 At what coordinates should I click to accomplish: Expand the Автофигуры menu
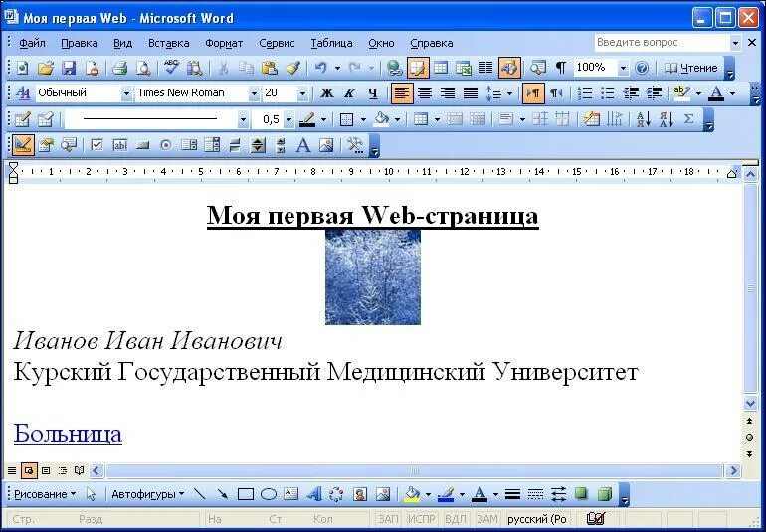tap(147, 494)
